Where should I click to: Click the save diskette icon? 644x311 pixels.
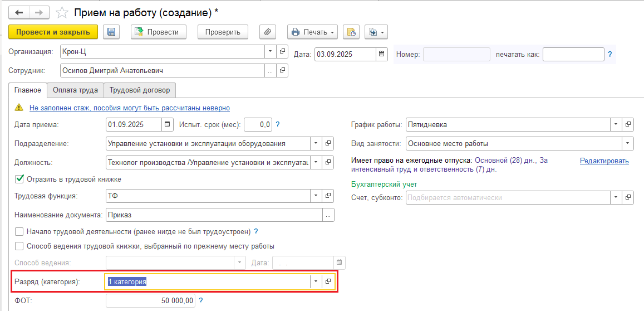coord(111,32)
